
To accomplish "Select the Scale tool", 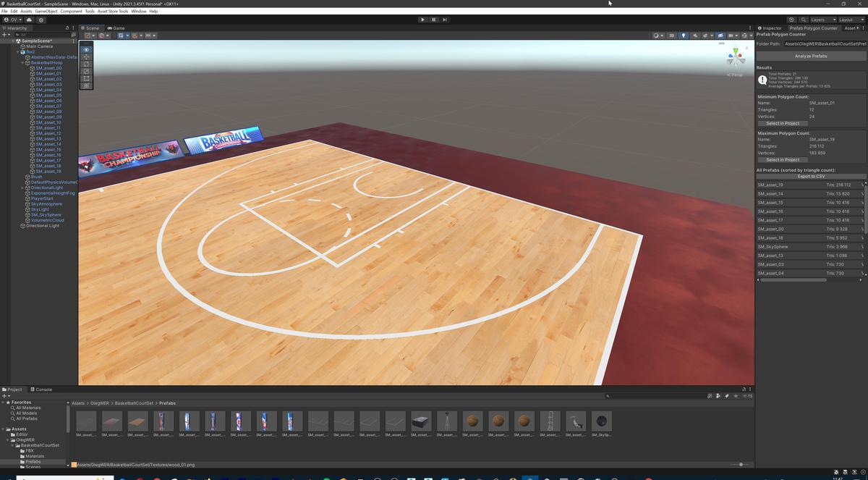I will click(x=86, y=71).
